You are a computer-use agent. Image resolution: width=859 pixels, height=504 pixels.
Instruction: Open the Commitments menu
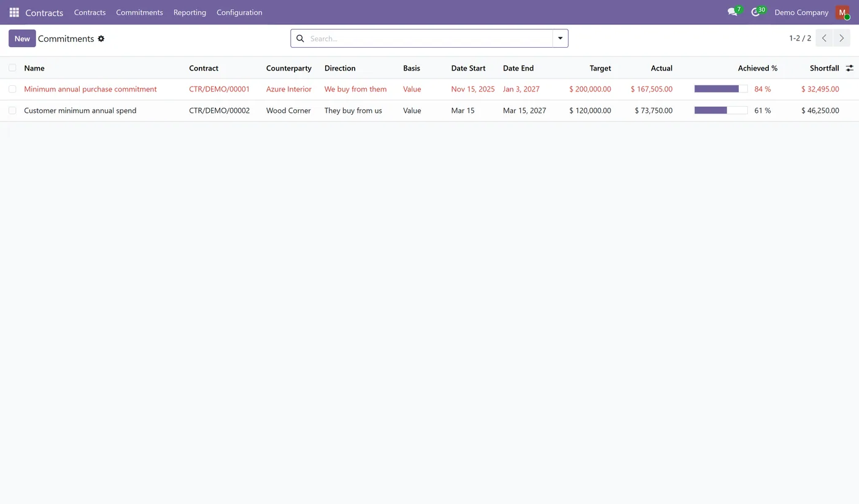click(139, 12)
